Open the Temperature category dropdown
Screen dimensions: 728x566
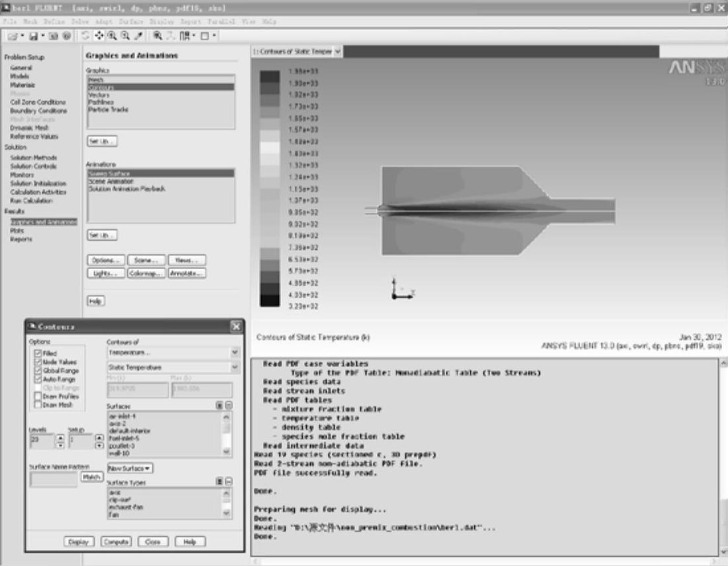(x=234, y=353)
